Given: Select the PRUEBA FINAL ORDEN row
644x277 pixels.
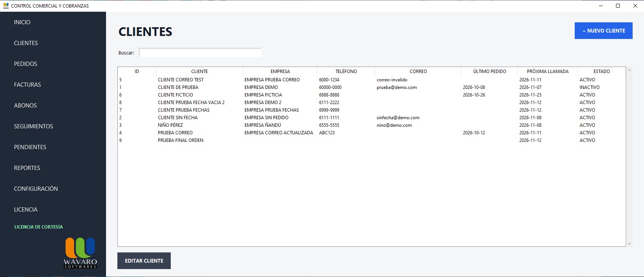Looking at the screenshot, I should tap(371, 140).
